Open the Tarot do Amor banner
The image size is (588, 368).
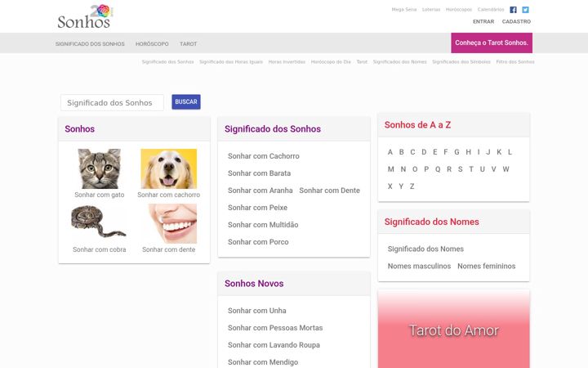click(x=454, y=329)
